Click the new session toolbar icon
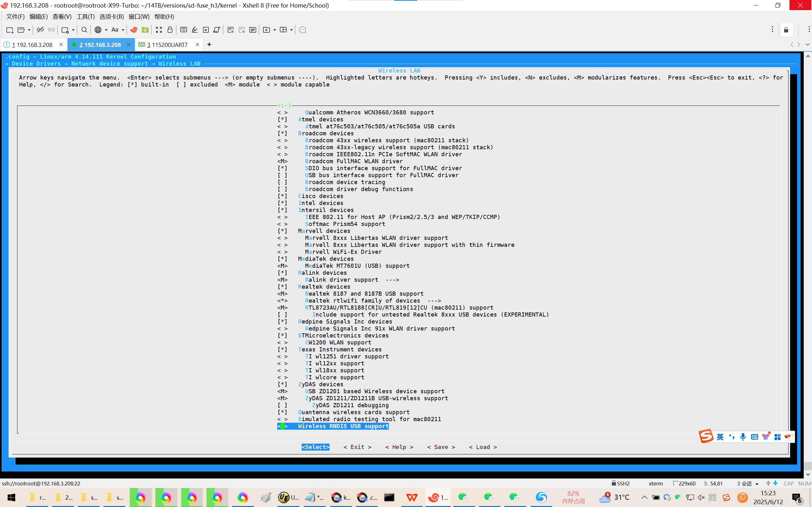This screenshot has height=507, width=812. point(10,30)
